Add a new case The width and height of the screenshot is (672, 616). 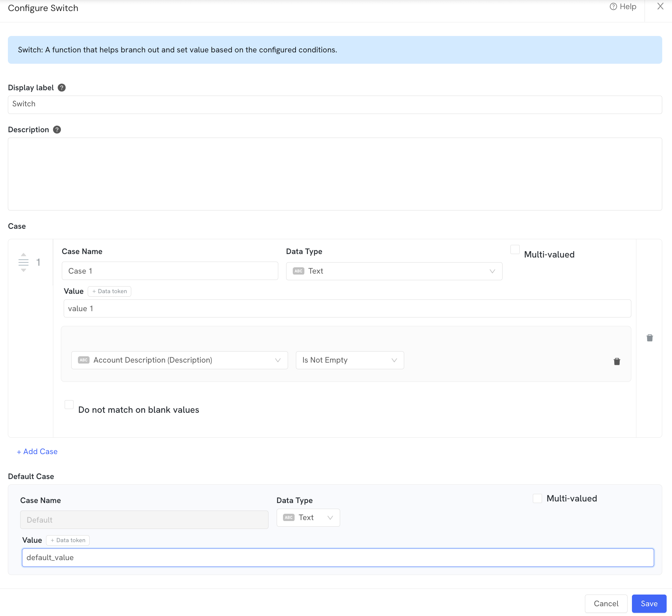(x=37, y=452)
